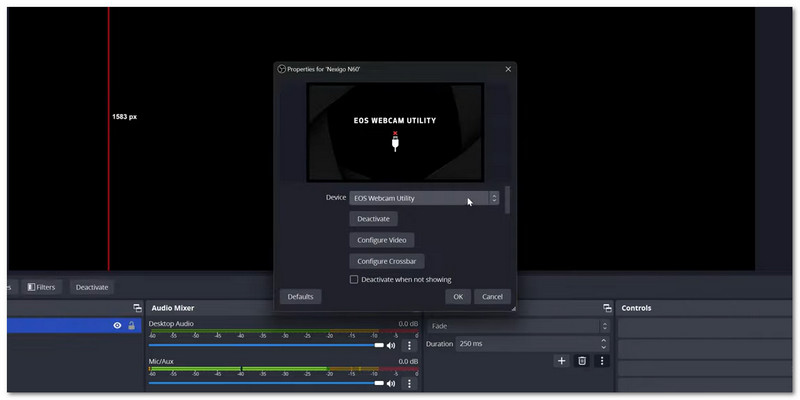Add a new scene transition with plus
This screenshot has width=800, height=400.
point(561,361)
